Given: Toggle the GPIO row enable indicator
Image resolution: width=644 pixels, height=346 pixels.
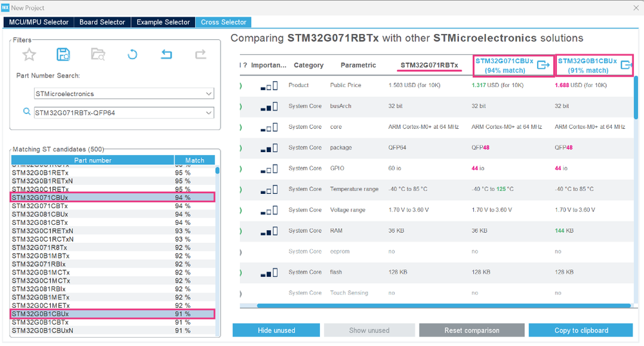Looking at the screenshot, I should tap(240, 169).
